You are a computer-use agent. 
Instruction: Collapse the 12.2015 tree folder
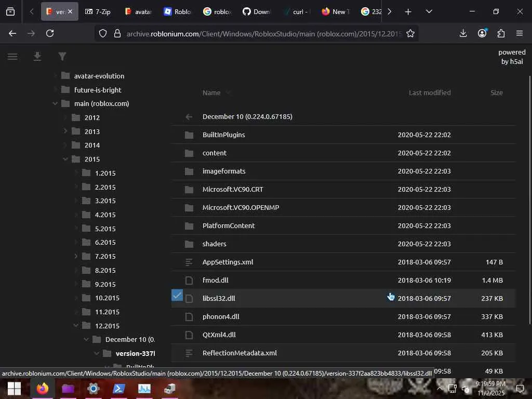tap(76, 325)
